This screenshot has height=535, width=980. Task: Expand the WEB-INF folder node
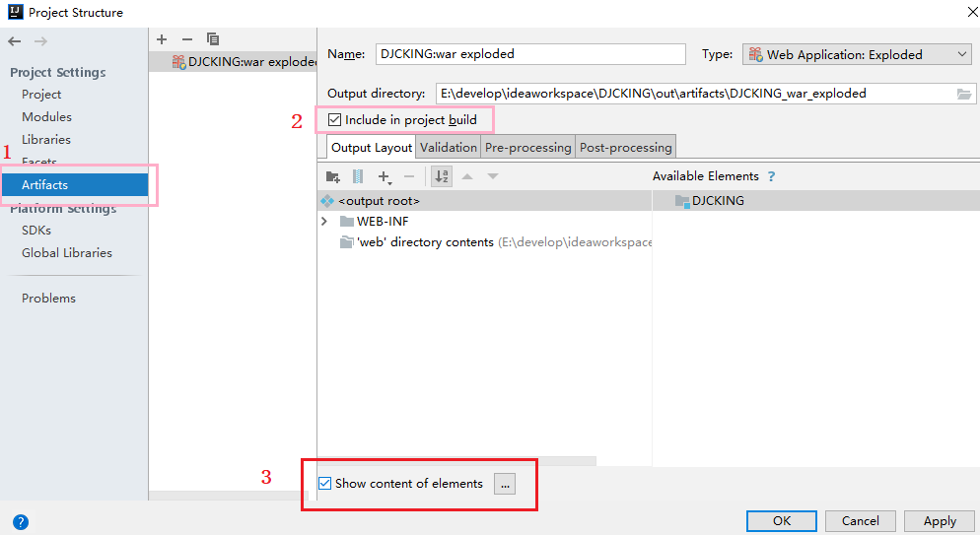tap(324, 221)
